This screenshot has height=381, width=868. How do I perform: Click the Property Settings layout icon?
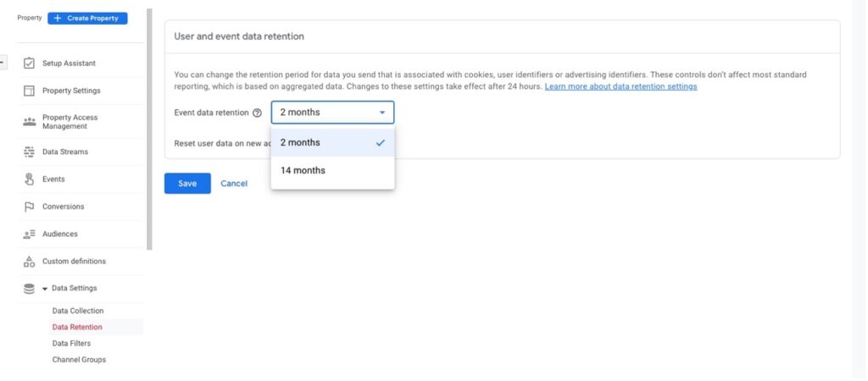tap(29, 91)
